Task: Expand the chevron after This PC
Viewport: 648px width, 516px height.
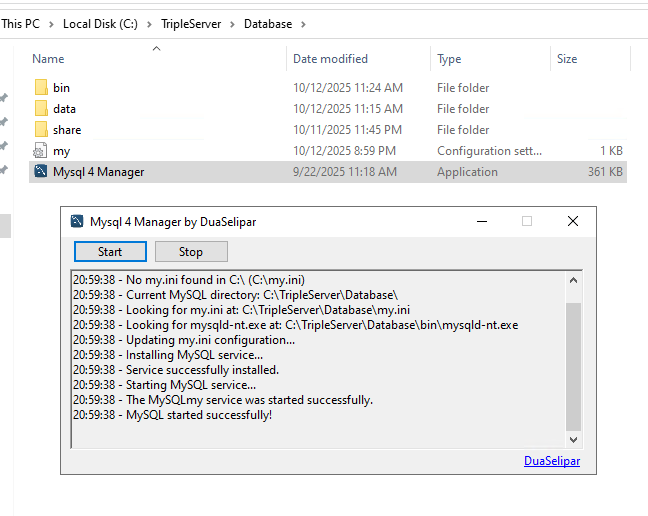Action: 51,24
